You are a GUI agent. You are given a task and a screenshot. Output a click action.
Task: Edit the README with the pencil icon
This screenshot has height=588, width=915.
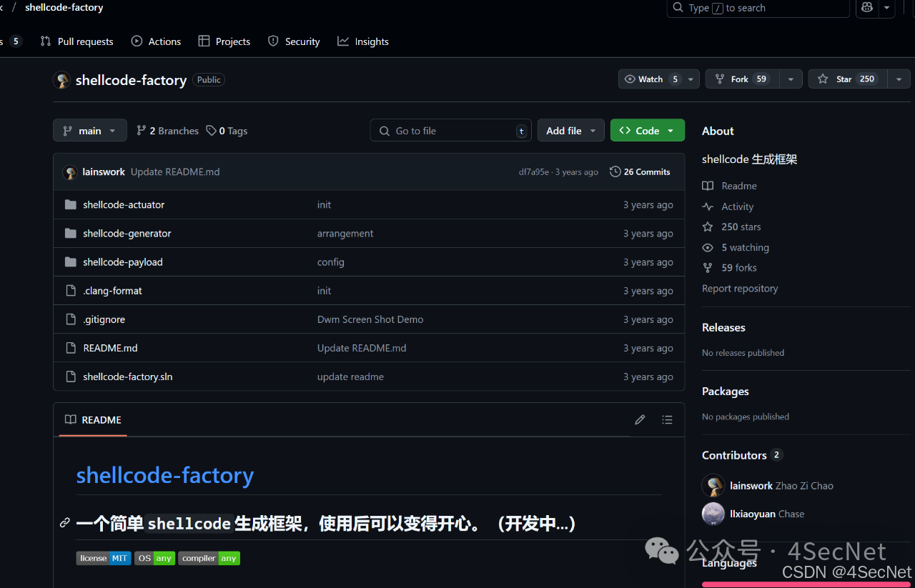click(x=640, y=420)
